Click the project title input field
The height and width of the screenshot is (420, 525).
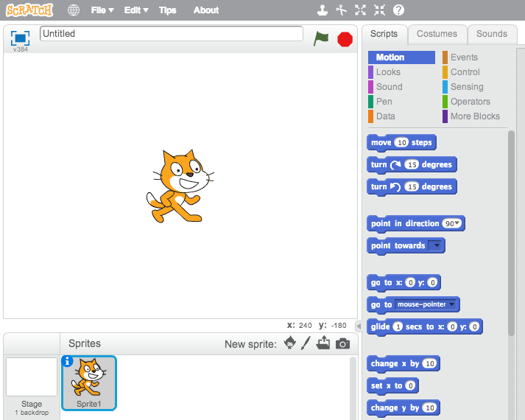[171, 34]
